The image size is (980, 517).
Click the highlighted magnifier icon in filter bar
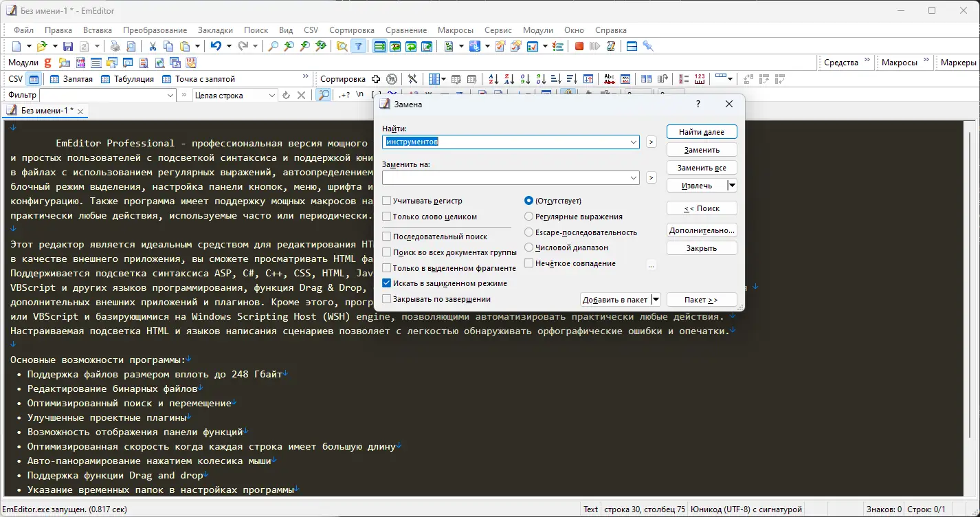point(323,96)
